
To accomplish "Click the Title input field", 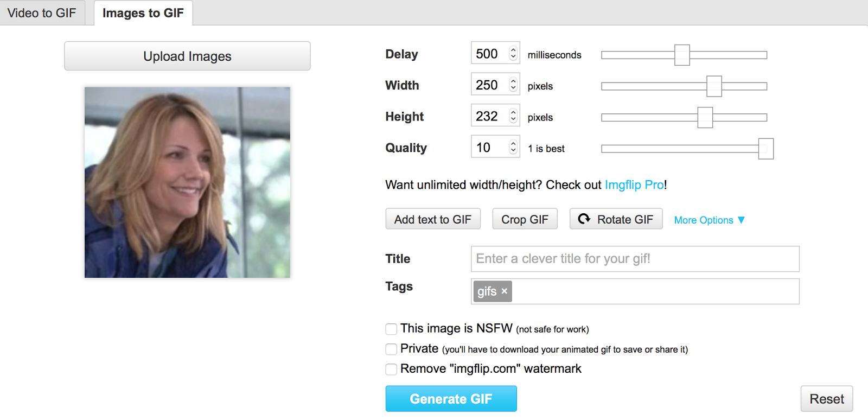I will coord(635,259).
